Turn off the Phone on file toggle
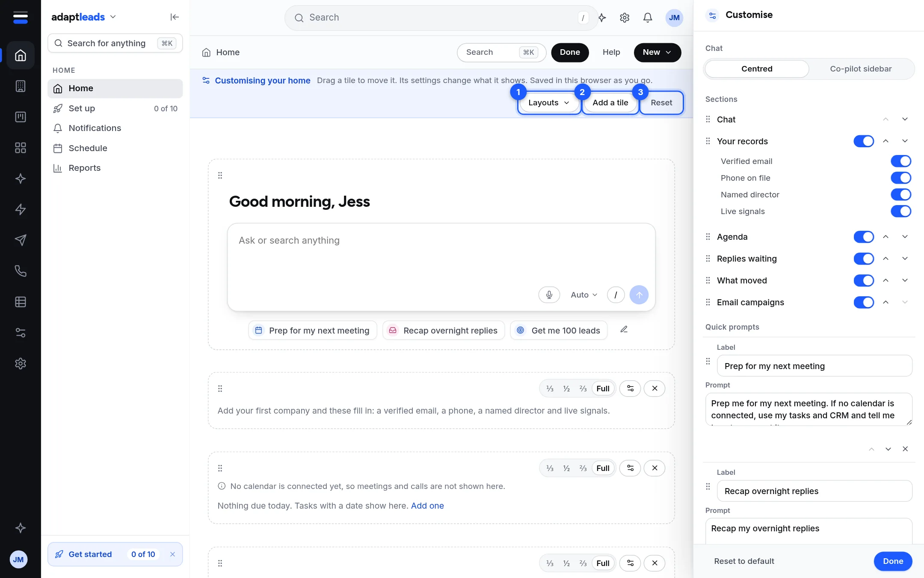 coord(901,178)
